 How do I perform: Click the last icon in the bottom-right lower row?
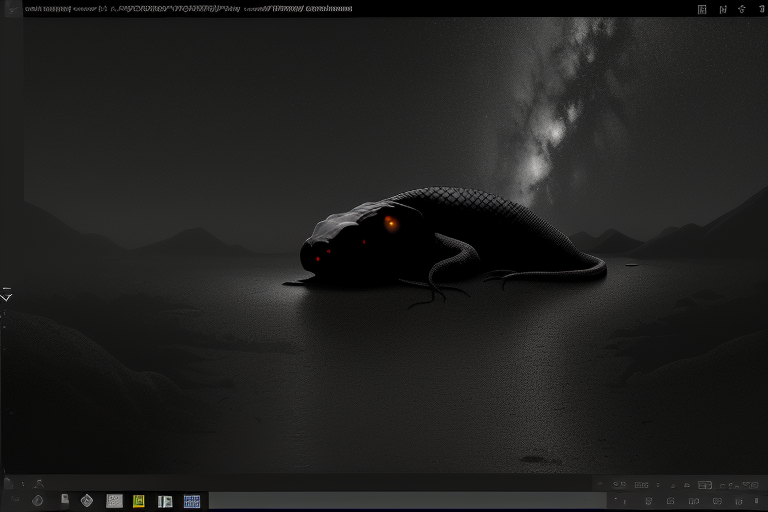pos(758,501)
